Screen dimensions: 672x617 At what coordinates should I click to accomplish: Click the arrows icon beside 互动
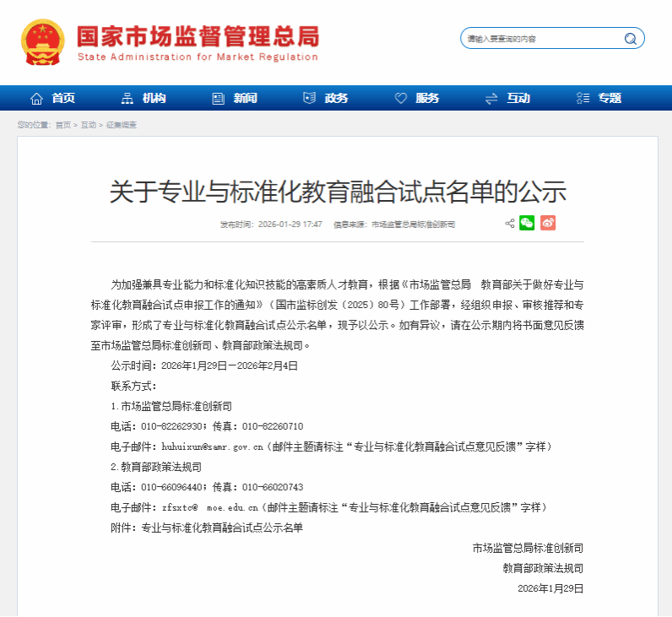(491, 99)
